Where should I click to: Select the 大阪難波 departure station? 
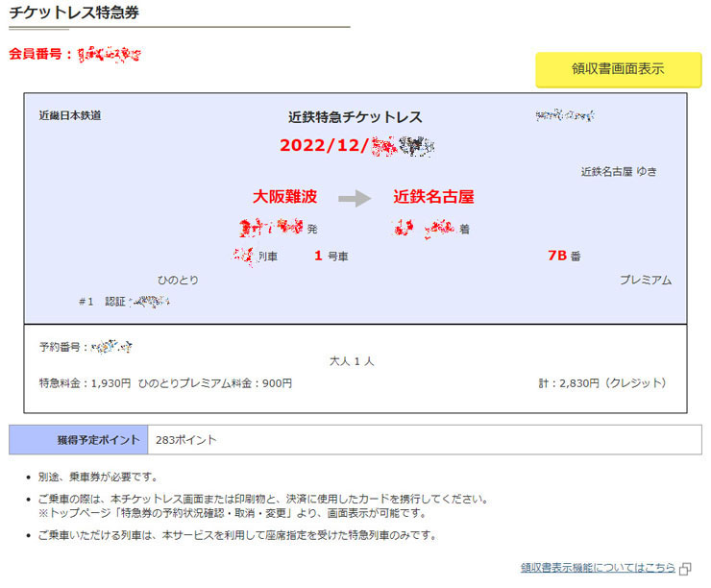(x=284, y=197)
